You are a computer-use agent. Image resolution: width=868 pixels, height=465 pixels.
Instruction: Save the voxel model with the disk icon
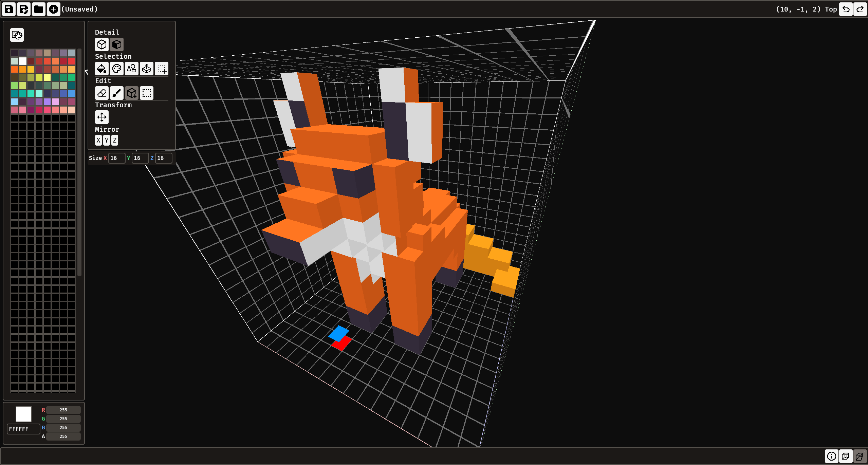[x=9, y=9]
